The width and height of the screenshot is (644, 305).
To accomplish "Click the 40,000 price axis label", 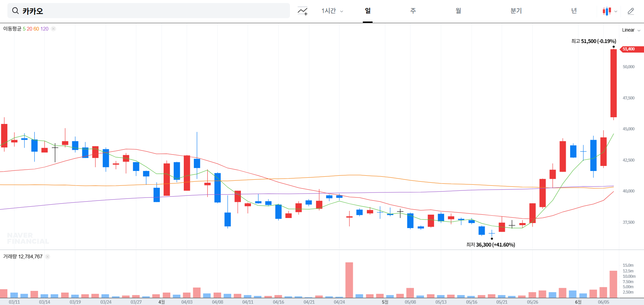I will 629,191.
